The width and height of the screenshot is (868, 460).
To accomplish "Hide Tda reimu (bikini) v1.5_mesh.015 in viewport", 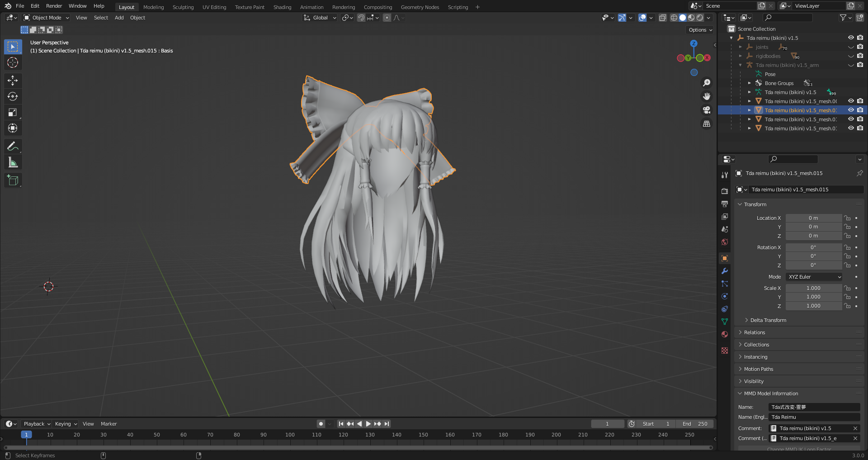I will coord(851,110).
